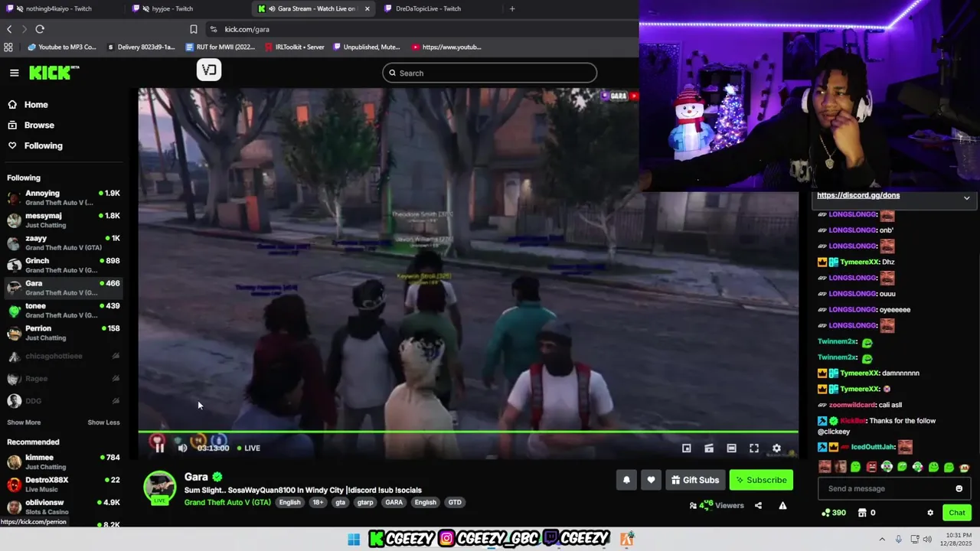Open oblivionsw in Recommended channels
The width and height of the screenshot is (980, 551).
click(x=64, y=507)
